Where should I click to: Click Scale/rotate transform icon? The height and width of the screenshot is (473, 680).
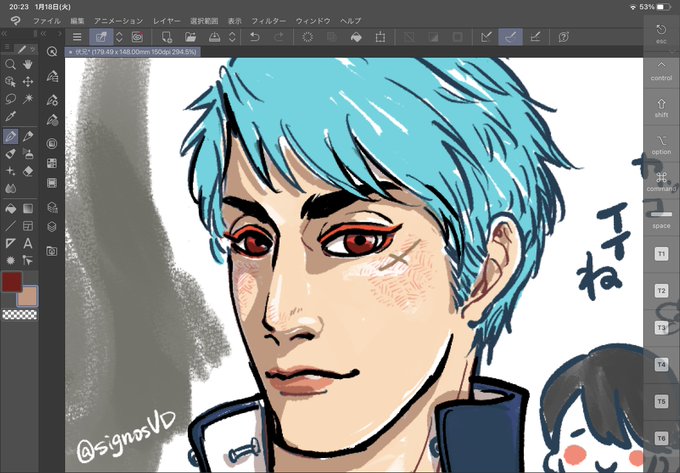coord(380,37)
